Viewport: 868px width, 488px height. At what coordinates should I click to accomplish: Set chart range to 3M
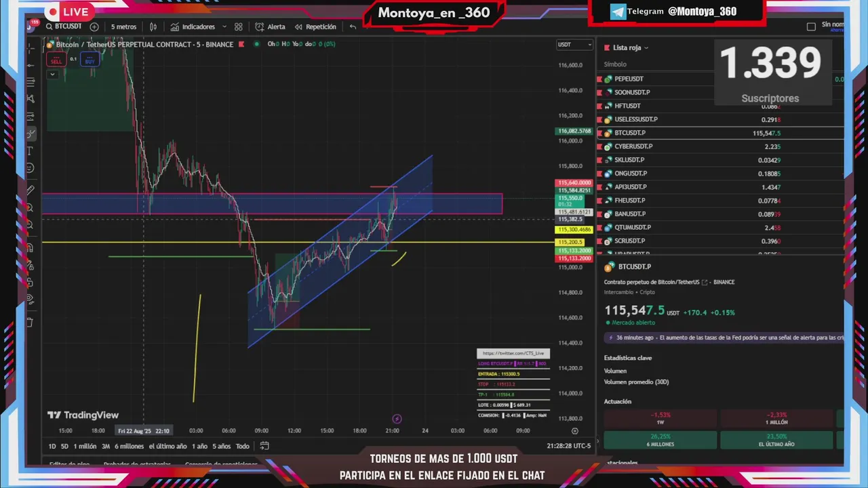pyautogui.click(x=106, y=446)
